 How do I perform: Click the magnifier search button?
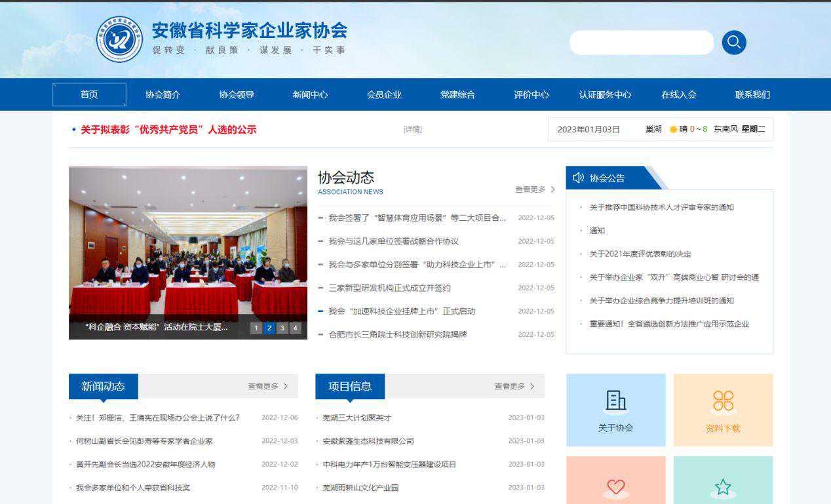pos(734,43)
